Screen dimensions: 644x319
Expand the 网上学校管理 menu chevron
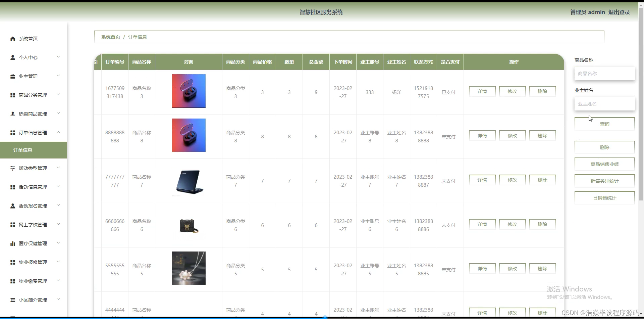point(58,224)
